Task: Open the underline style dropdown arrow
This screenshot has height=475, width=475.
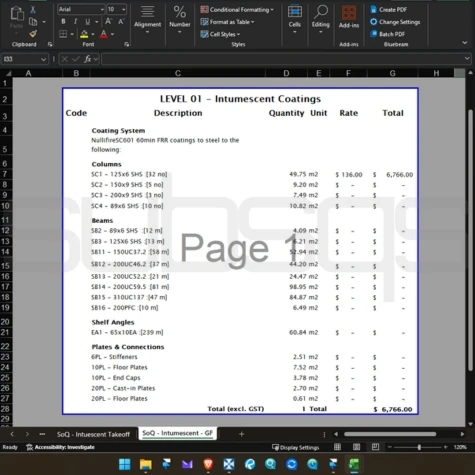Action: click(x=97, y=22)
